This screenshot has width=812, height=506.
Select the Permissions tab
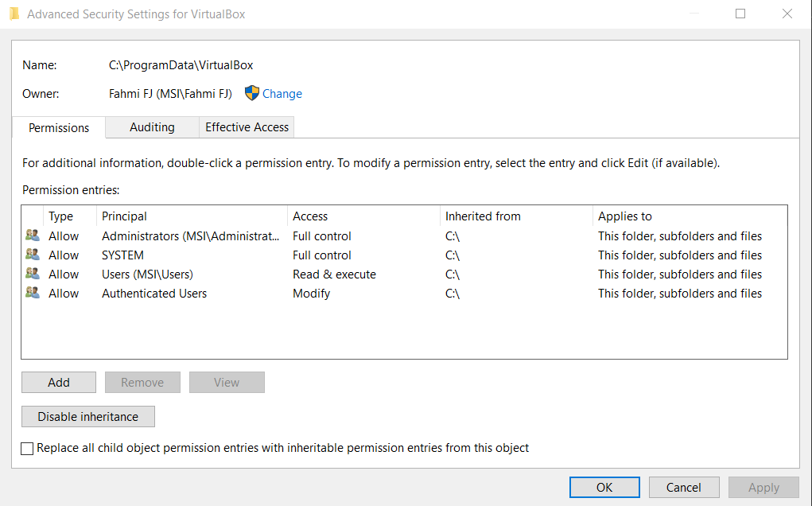[59, 127]
